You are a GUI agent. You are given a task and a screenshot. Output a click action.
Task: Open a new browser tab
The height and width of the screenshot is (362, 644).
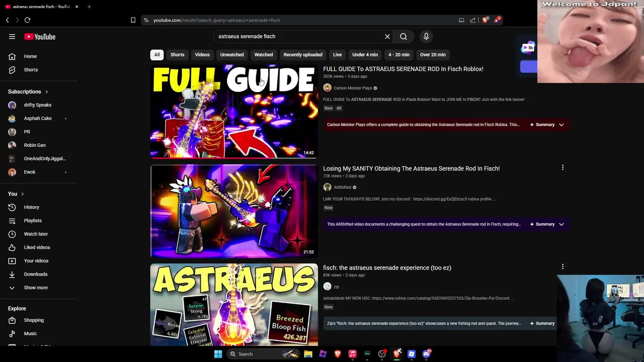click(89, 7)
